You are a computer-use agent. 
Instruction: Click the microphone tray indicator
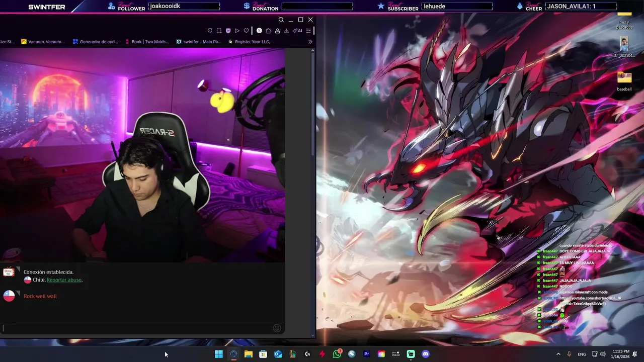pos(569,354)
